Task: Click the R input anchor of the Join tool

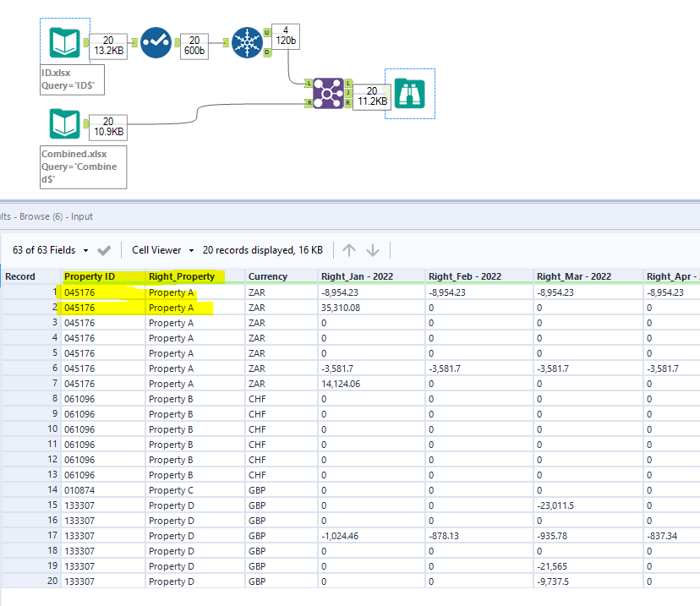Action: [309, 101]
